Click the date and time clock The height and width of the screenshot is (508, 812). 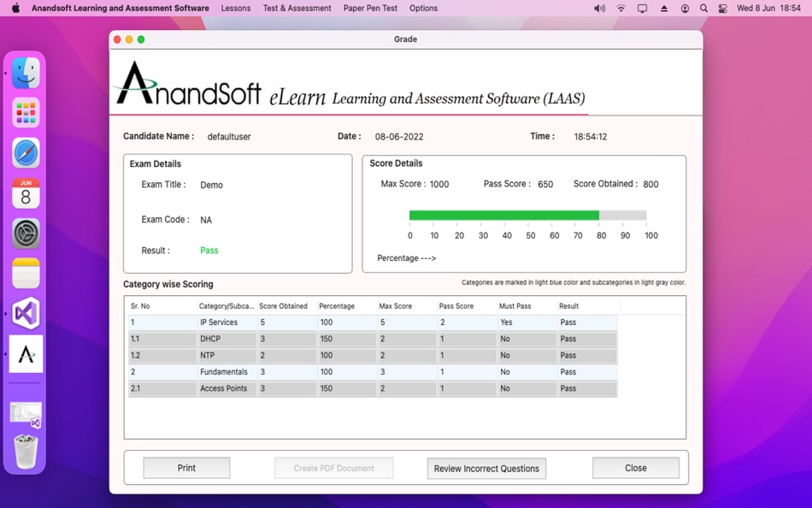[x=768, y=9]
